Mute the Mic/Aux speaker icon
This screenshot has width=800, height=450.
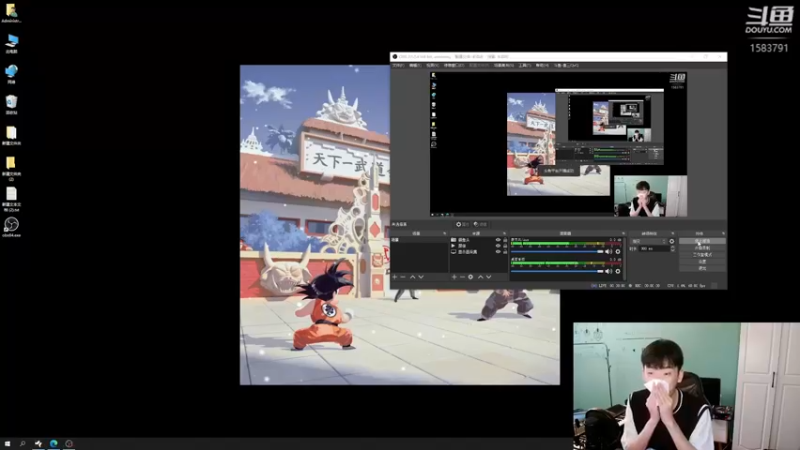tap(608, 252)
